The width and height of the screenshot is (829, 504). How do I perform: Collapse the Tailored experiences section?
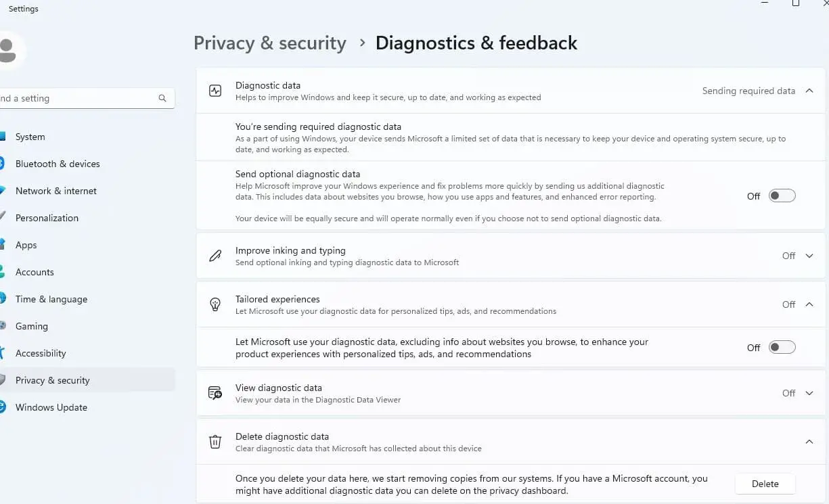point(809,304)
